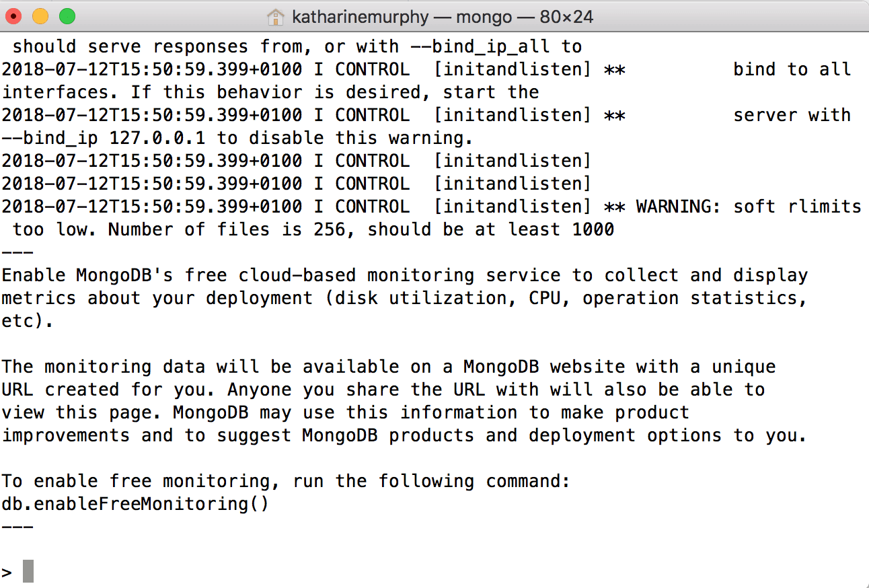The height and width of the screenshot is (588, 869).
Task: Click the '>' prompt symbol
Action: click(x=7, y=573)
